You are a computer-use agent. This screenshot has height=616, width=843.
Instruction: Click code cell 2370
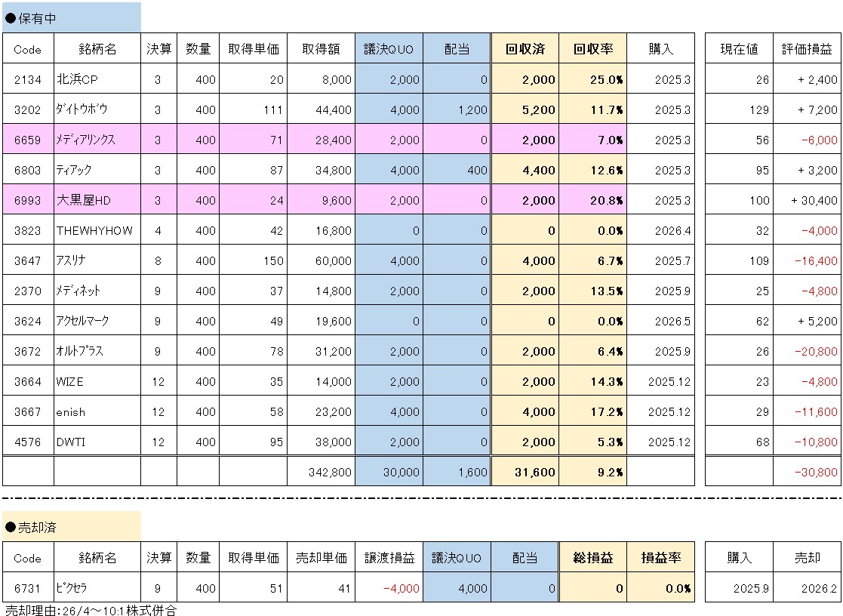pos(28,291)
